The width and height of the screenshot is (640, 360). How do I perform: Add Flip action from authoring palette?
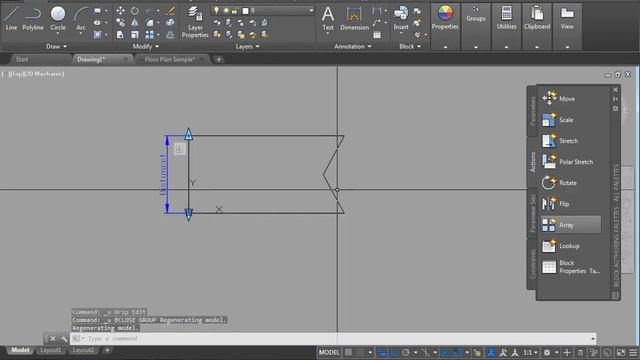(x=556, y=204)
